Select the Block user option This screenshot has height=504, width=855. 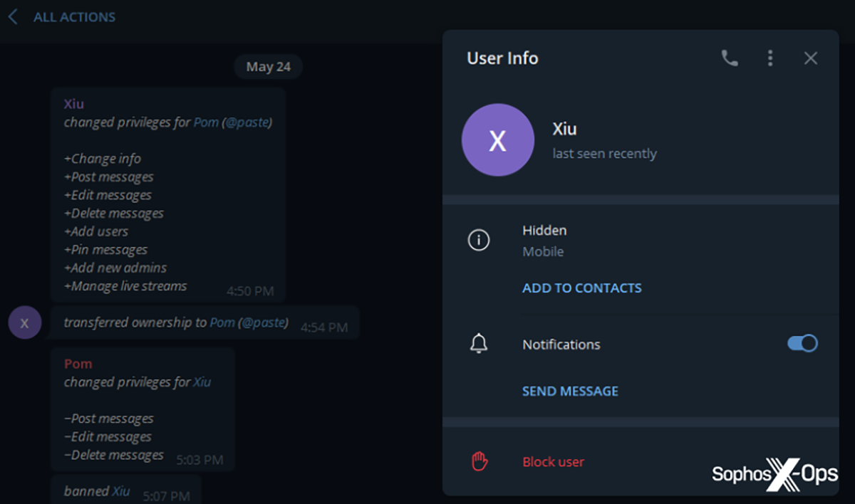pos(553,462)
